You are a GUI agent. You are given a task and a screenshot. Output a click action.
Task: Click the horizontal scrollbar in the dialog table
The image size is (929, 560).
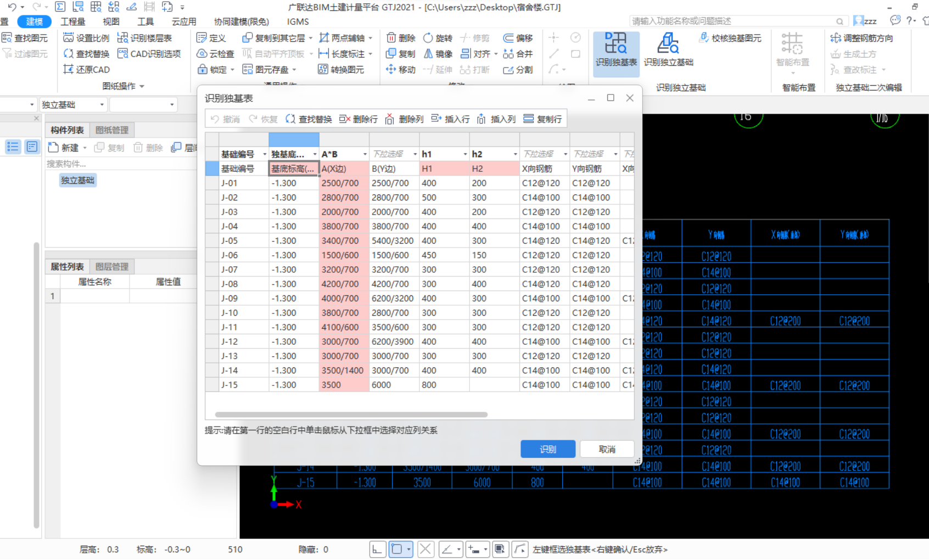pyautogui.click(x=351, y=415)
